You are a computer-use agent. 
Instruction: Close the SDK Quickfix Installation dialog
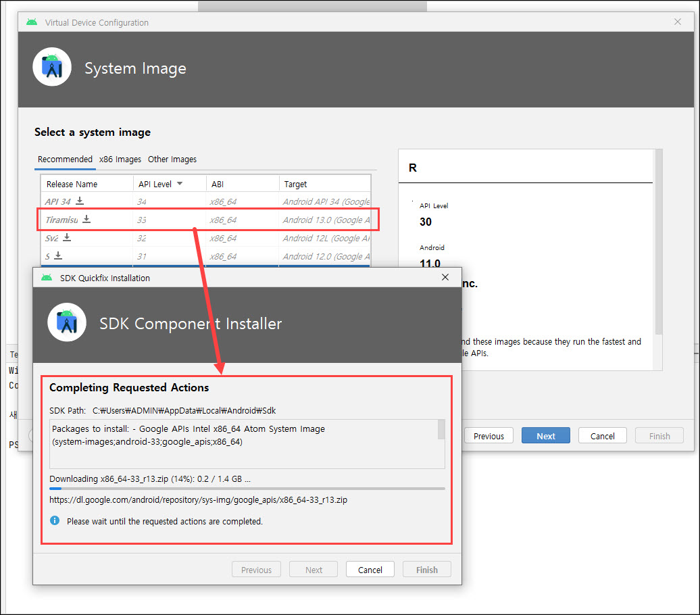click(445, 277)
